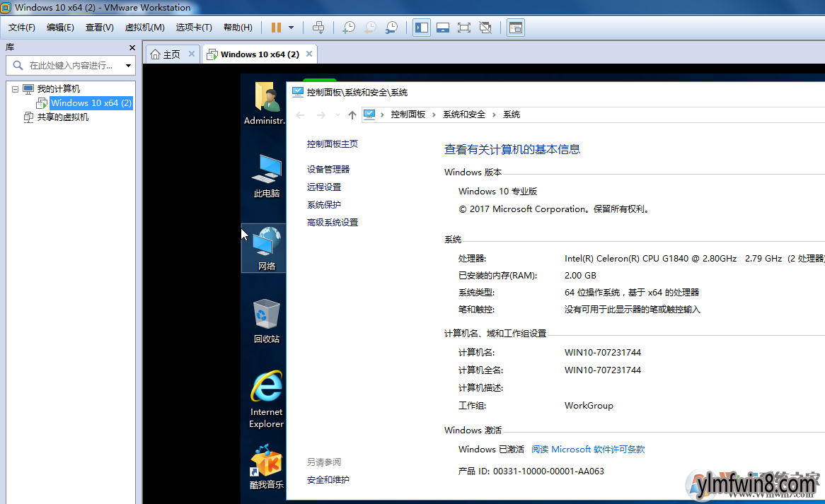The image size is (825, 504).
Task: Click the 此电脑 desktop icon
Action: click(x=266, y=176)
